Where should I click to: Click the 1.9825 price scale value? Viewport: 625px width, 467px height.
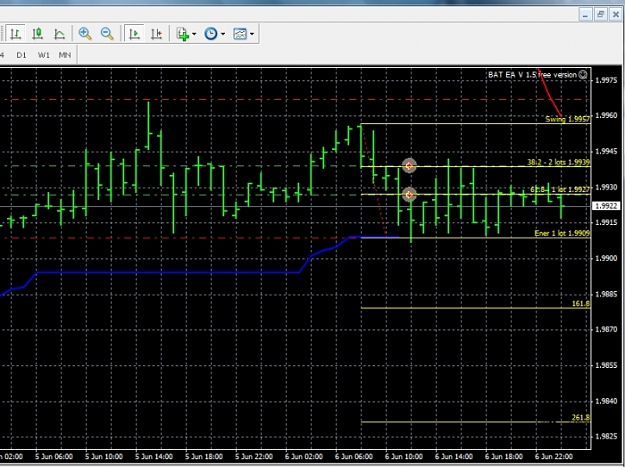606,436
